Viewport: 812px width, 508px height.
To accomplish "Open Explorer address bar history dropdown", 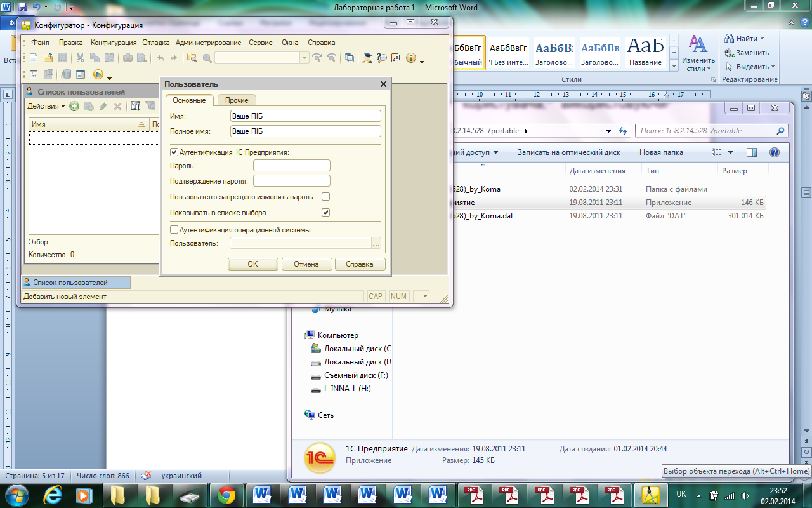I will [609, 131].
